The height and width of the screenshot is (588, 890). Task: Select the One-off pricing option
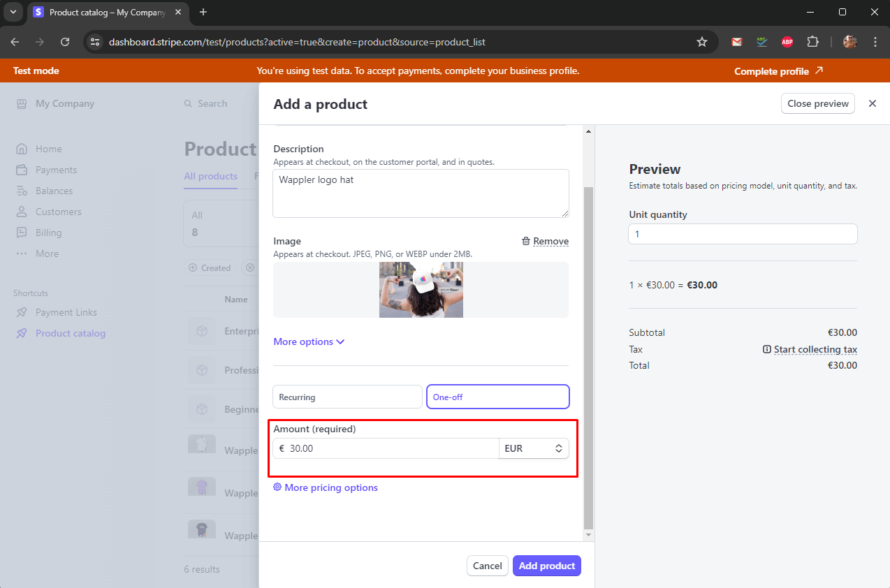click(497, 397)
